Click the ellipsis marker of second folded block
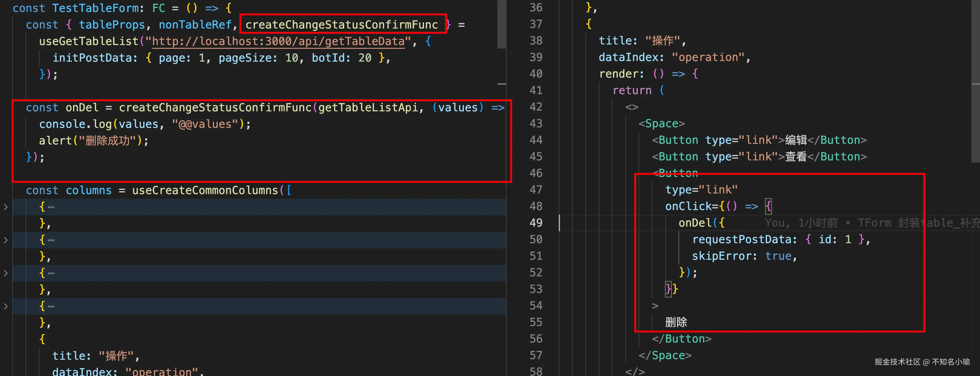This screenshot has height=376, width=980. pyautogui.click(x=51, y=240)
